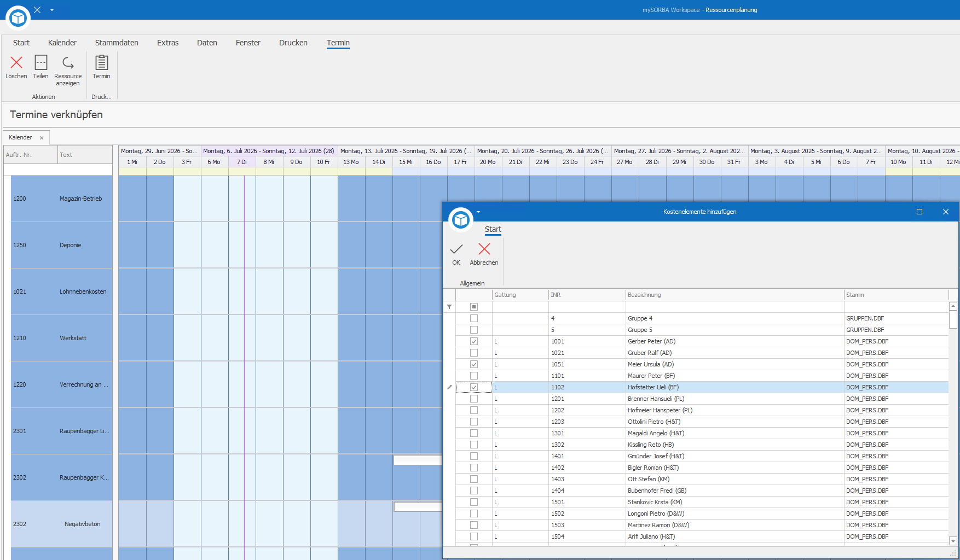
Task: Confirm with OK checkmark in dialog
Action: [456, 249]
